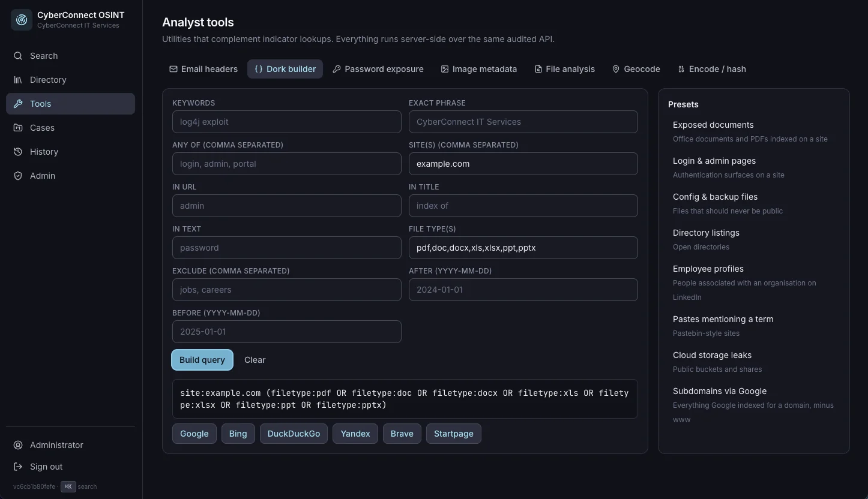Select the Directory listings preset
This screenshot has height=499, width=868.
click(754, 240)
